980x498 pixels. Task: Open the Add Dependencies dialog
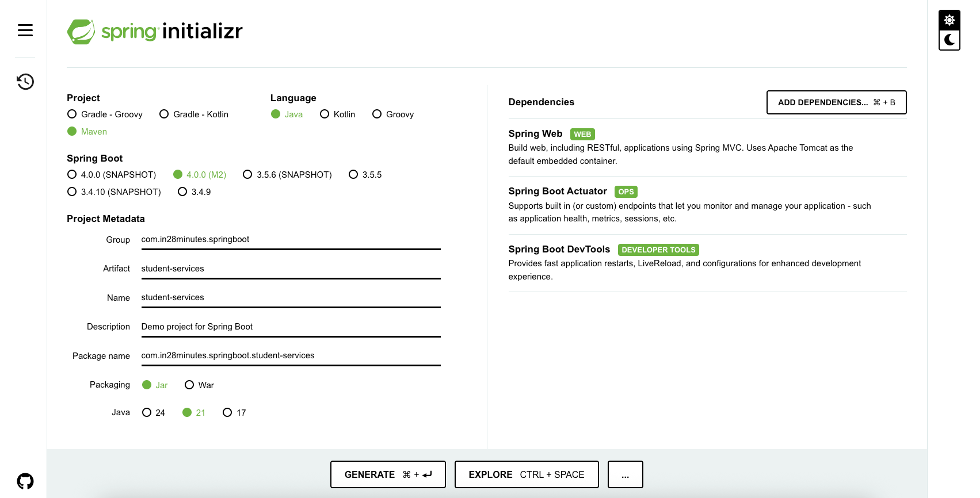[836, 102]
